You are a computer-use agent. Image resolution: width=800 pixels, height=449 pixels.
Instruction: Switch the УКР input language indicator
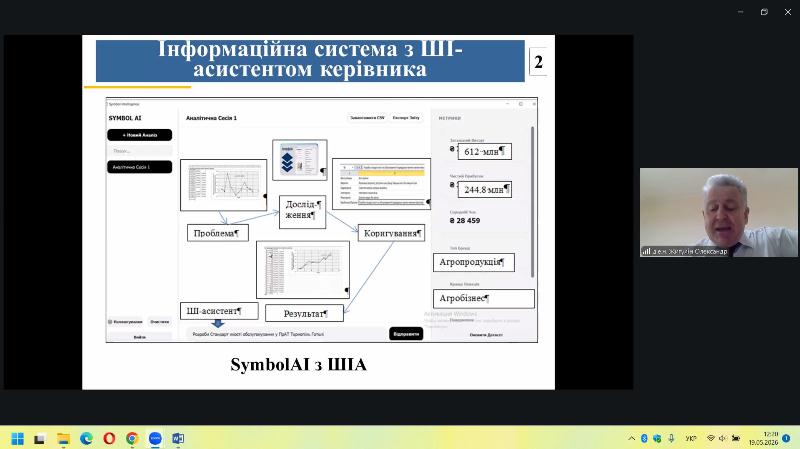click(x=691, y=439)
